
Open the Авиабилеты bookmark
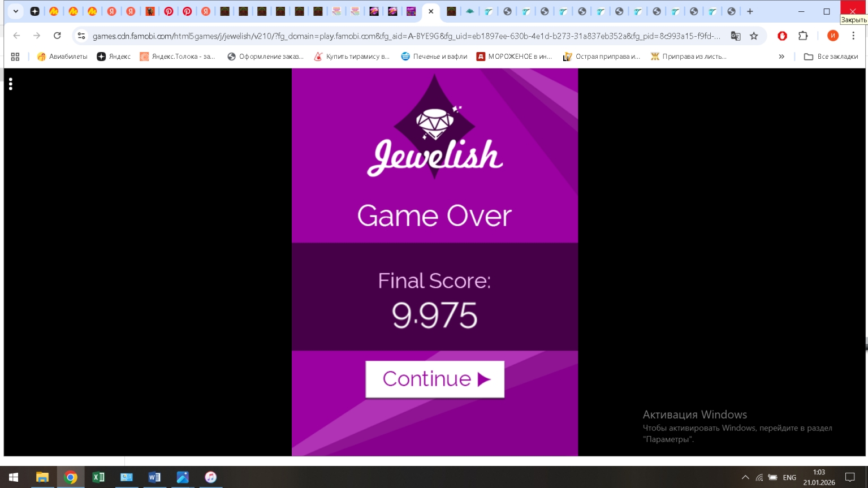[62, 57]
